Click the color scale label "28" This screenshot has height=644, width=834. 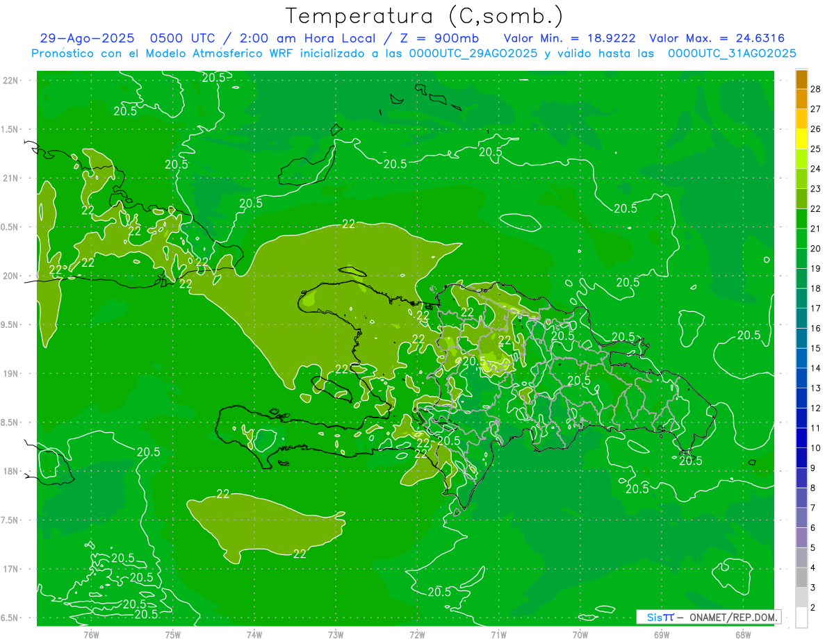(x=816, y=89)
